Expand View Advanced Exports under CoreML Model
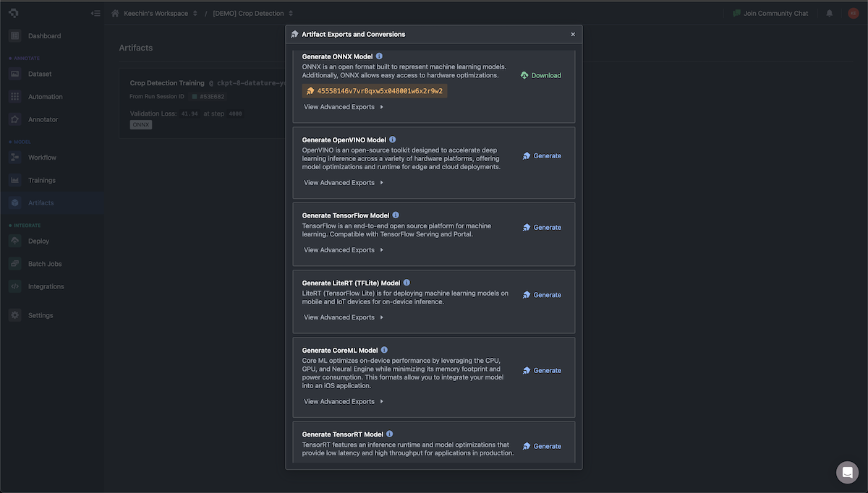The width and height of the screenshot is (868, 493). point(344,401)
